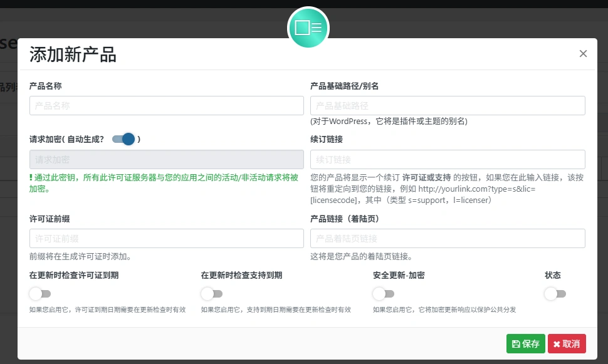Click the 前缀将在生成许可证时添加 hint
Image resolution: width=608 pixels, height=364 pixels.
[81, 257]
